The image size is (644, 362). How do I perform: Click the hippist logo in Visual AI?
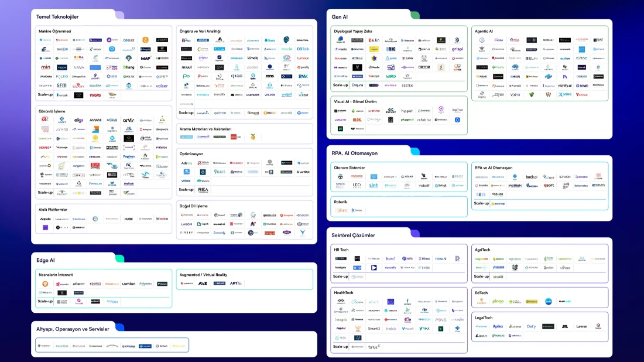[407, 111]
